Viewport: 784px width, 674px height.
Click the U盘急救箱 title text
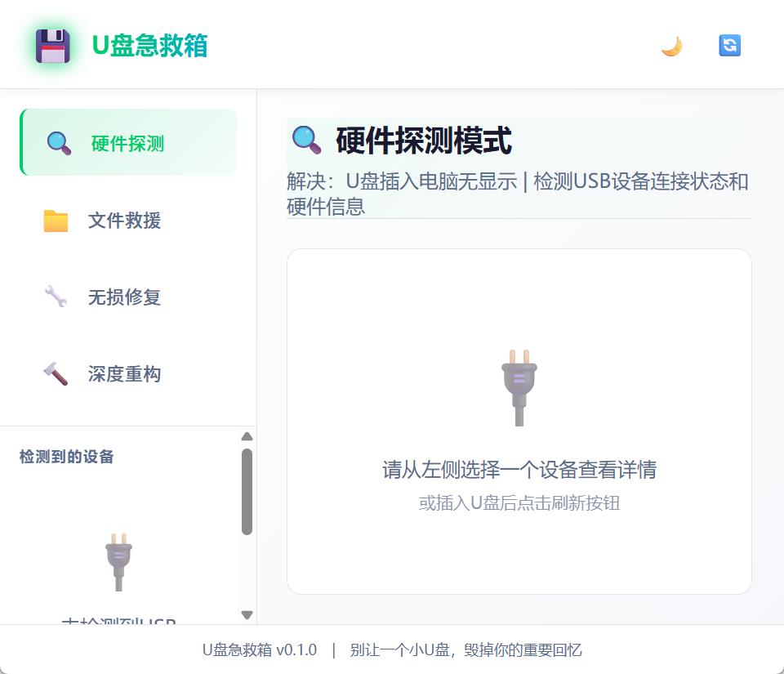149,46
